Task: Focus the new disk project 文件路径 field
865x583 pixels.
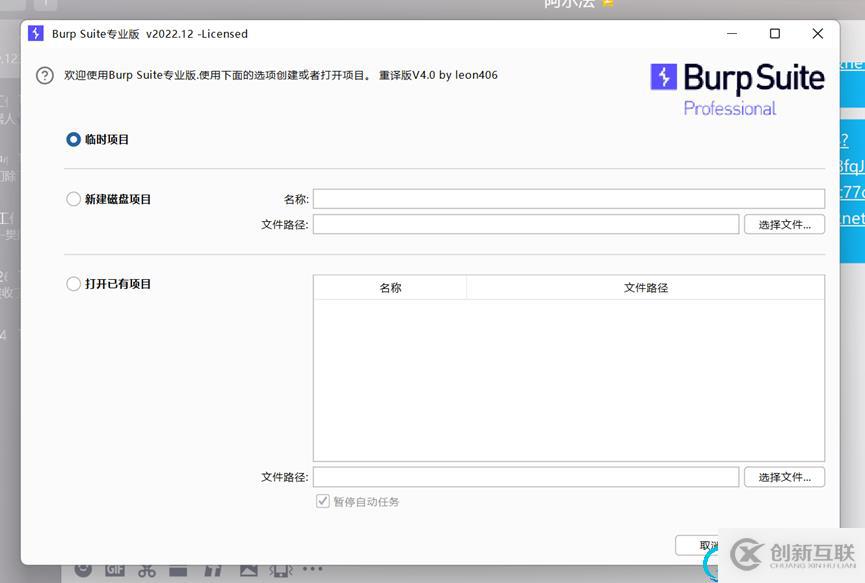Action: [526, 224]
